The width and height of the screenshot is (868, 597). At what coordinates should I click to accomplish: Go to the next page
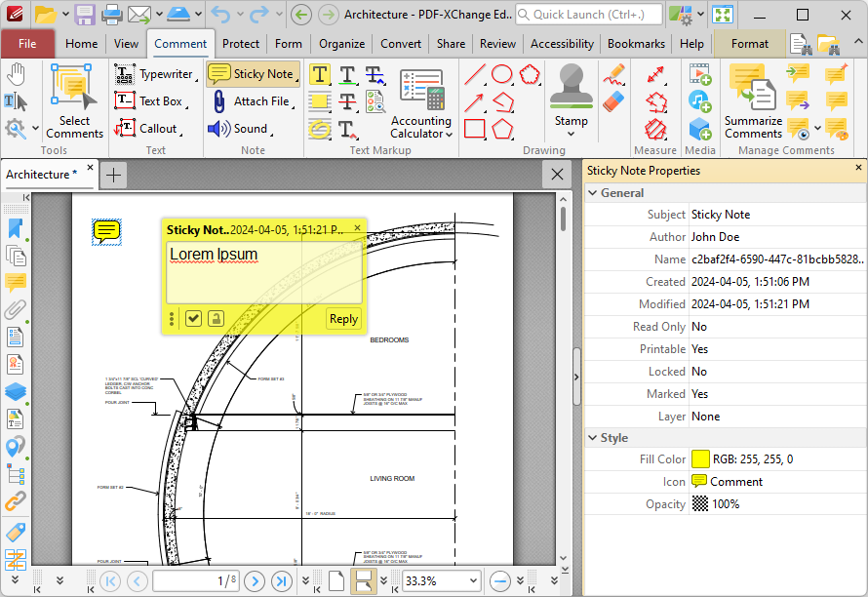(255, 581)
